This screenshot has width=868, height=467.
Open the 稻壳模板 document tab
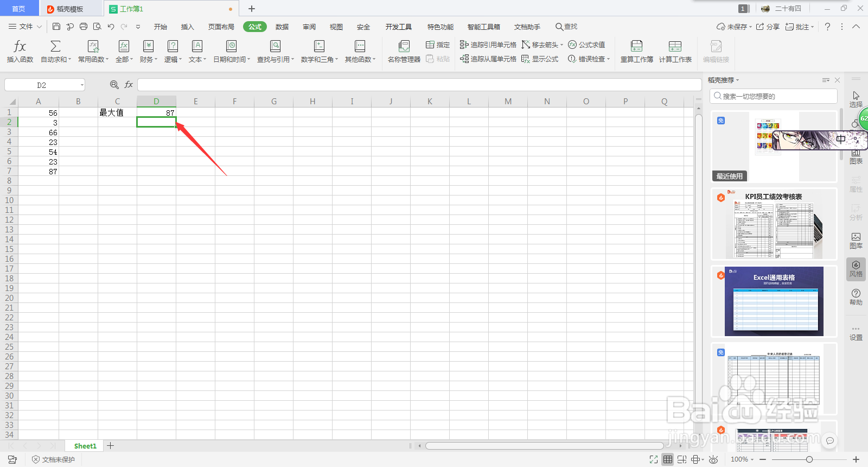coord(71,9)
